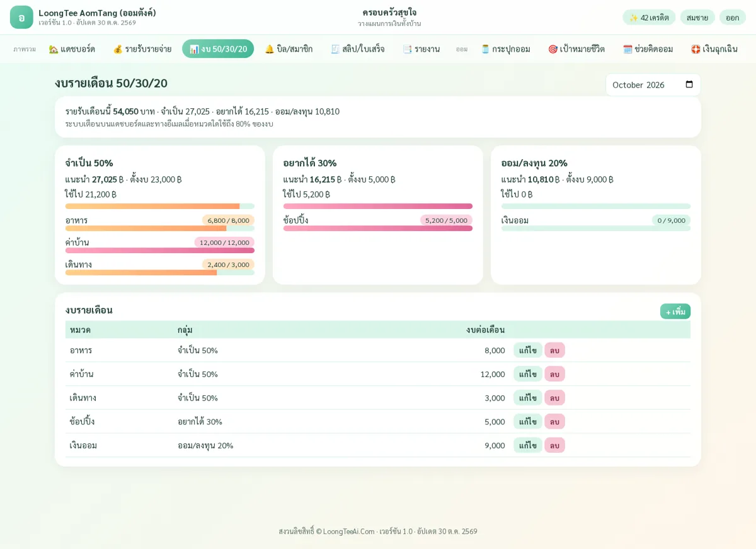
Task: Click the "ออม/ลงทุน 20%" card heading
Action: pos(534,163)
